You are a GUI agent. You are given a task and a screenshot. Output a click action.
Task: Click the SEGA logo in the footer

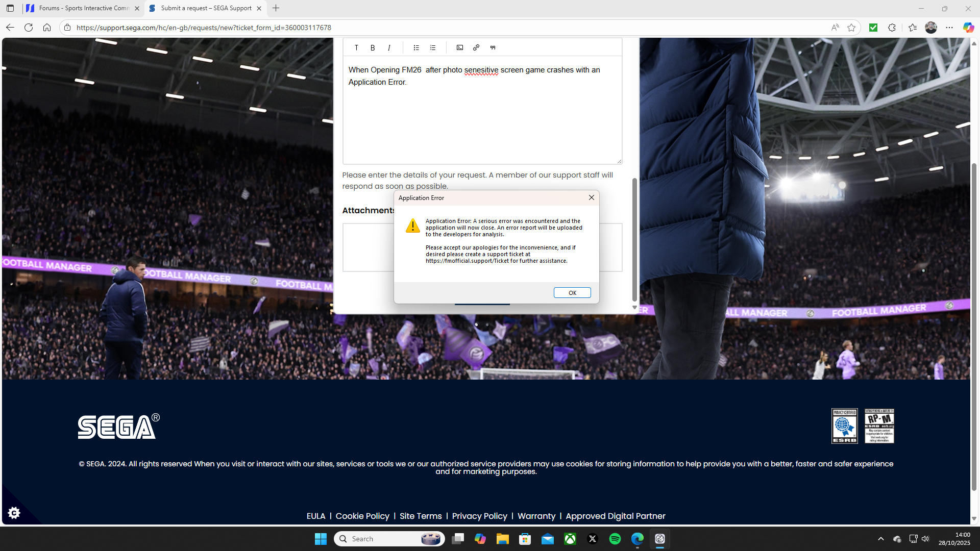click(x=119, y=426)
